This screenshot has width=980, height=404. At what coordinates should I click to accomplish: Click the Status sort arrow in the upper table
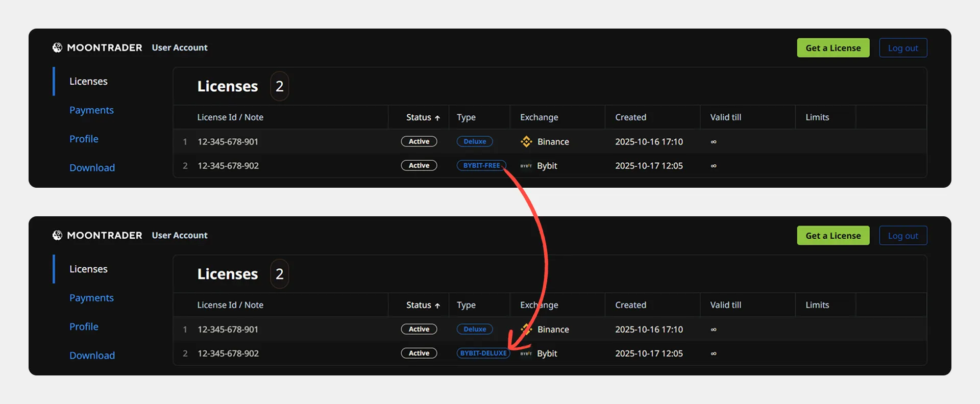click(437, 118)
